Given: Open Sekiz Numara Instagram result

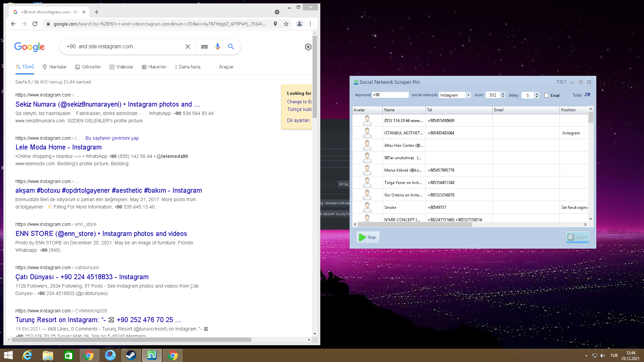Looking at the screenshot, I should coord(107,104).
